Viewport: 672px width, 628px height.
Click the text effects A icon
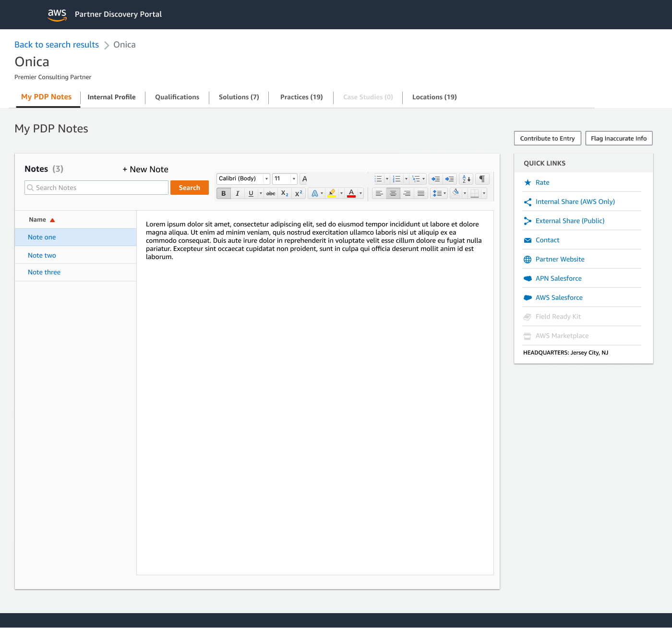314,193
